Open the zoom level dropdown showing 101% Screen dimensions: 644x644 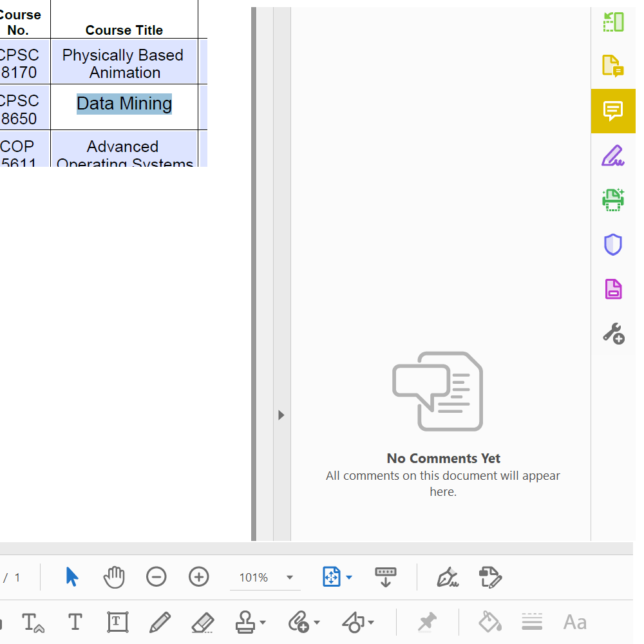[x=265, y=577]
